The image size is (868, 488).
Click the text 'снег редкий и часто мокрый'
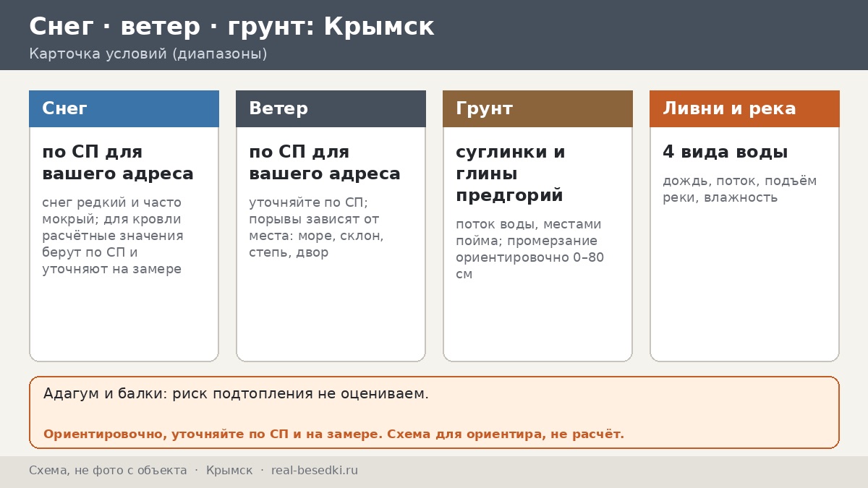(x=111, y=210)
